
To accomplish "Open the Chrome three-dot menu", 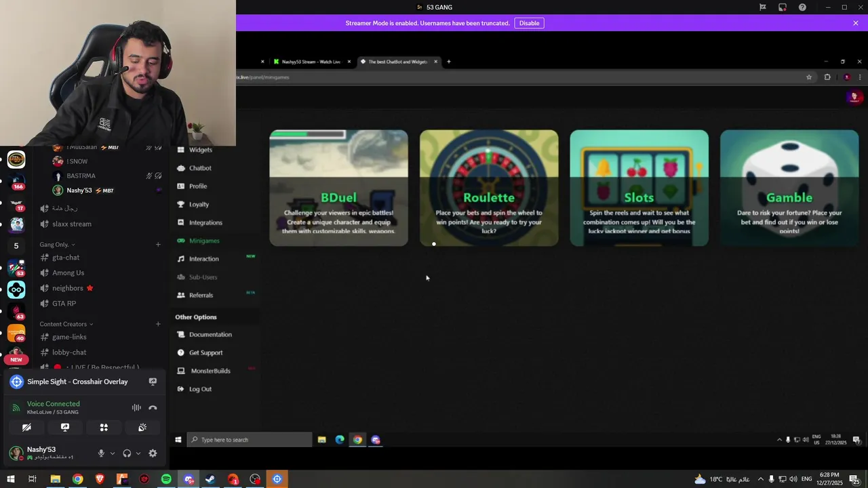I will click(860, 77).
